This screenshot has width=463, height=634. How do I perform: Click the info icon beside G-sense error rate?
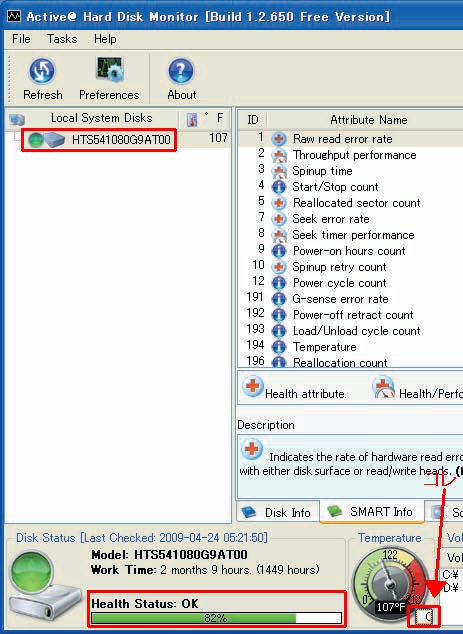point(279,299)
